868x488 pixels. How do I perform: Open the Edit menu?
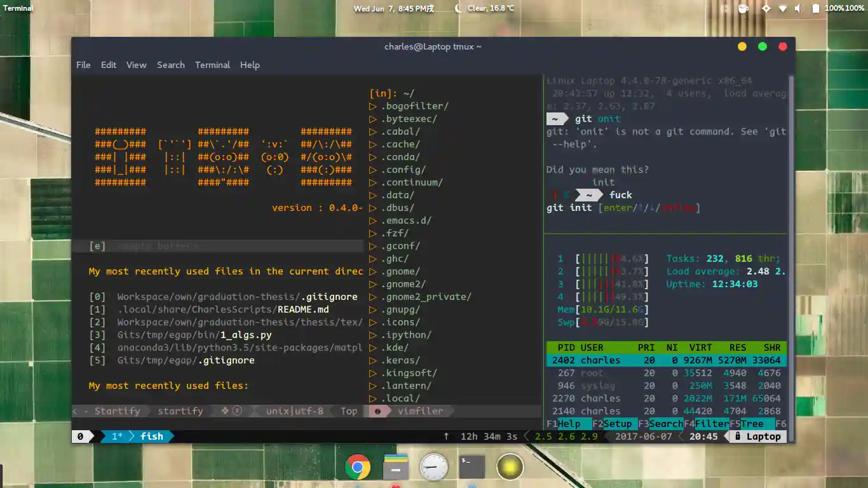pyautogui.click(x=109, y=65)
